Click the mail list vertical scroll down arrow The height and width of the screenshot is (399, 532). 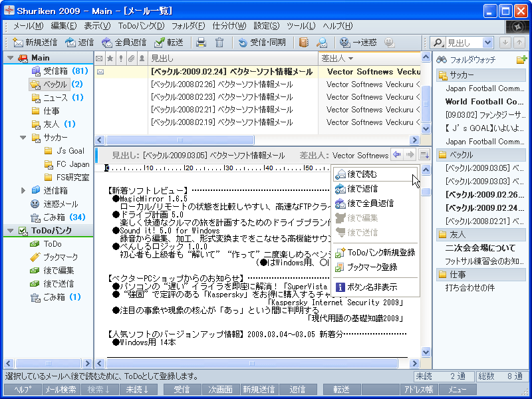tap(426, 129)
